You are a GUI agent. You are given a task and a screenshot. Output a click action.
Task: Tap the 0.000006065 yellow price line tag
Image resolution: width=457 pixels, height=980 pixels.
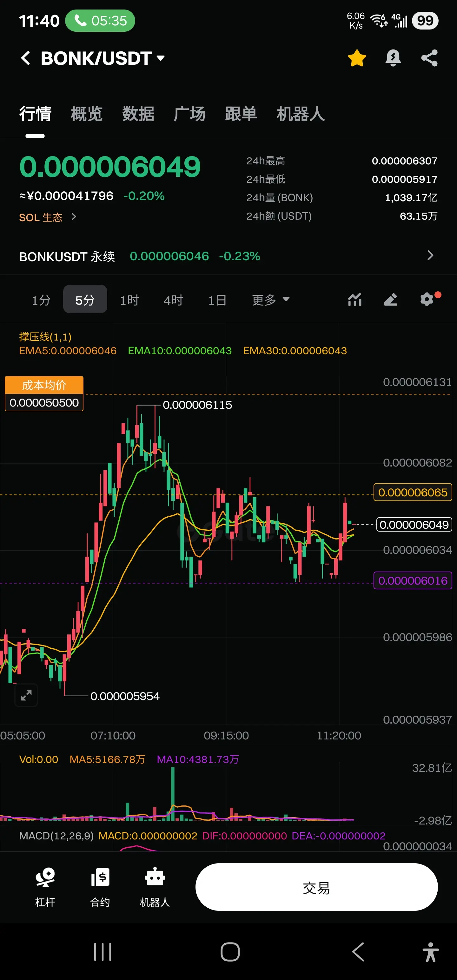click(413, 492)
